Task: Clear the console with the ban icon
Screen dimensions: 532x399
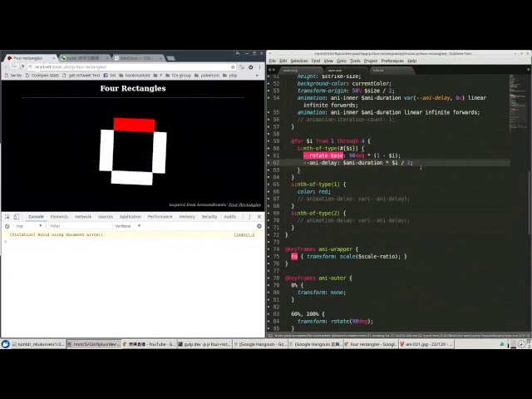Action: click(7, 226)
